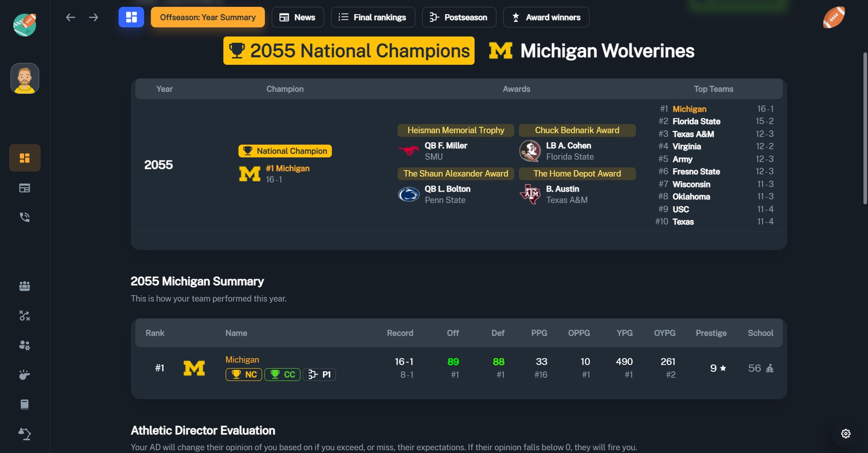Screen dimensions: 868x453
Task: Open Heisman winner QB F. Miller
Action: click(x=445, y=146)
